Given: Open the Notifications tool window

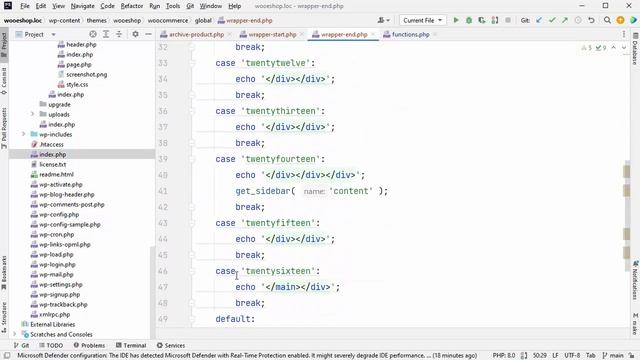Looking at the screenshot, I should [636, 280].
